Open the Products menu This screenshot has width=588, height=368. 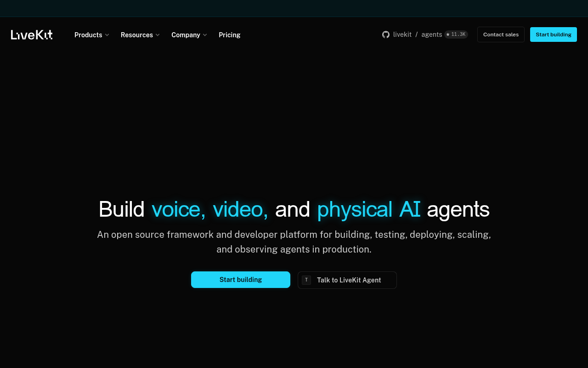point(92,35)
